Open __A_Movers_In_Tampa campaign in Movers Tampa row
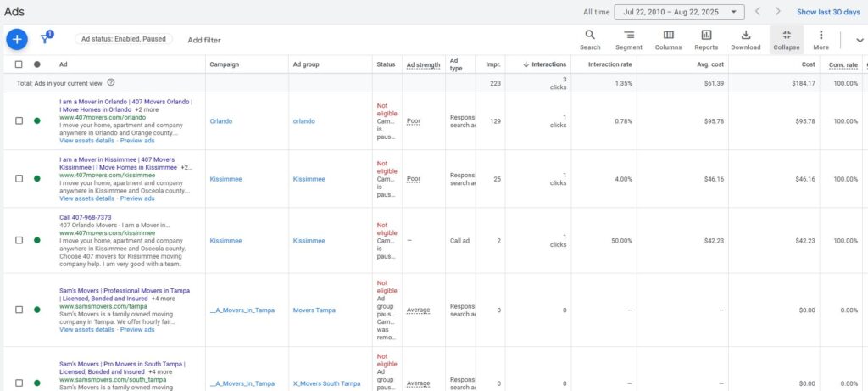Viewport: 868px width, 391px height. pos(242,310)
